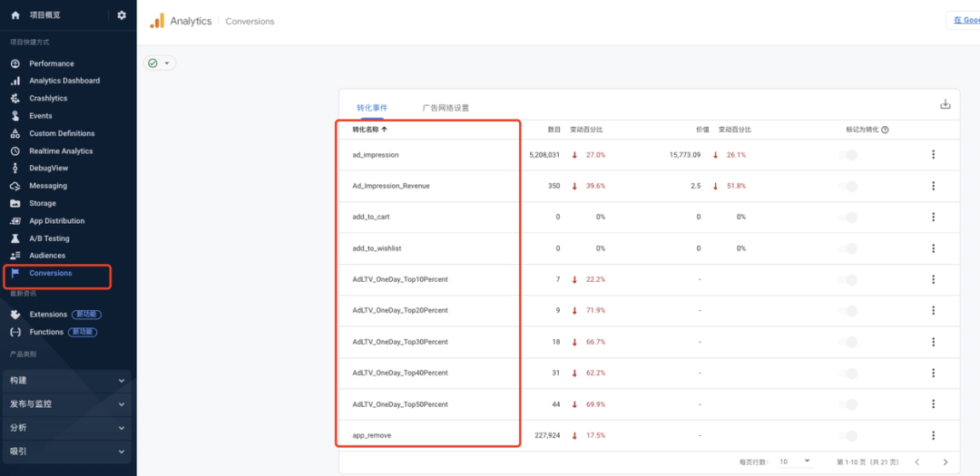Click the 227,924 count for app_remove

[547, 436]
